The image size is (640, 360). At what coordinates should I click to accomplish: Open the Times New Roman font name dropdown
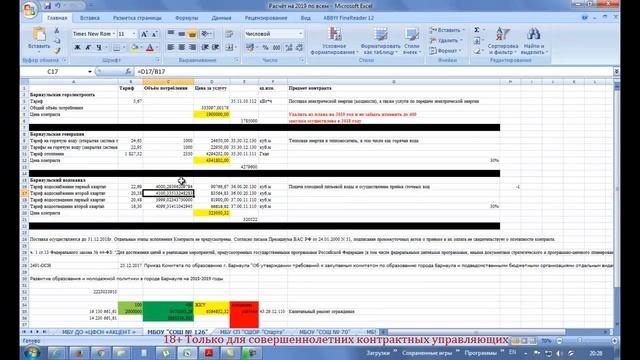pos(113,34)
